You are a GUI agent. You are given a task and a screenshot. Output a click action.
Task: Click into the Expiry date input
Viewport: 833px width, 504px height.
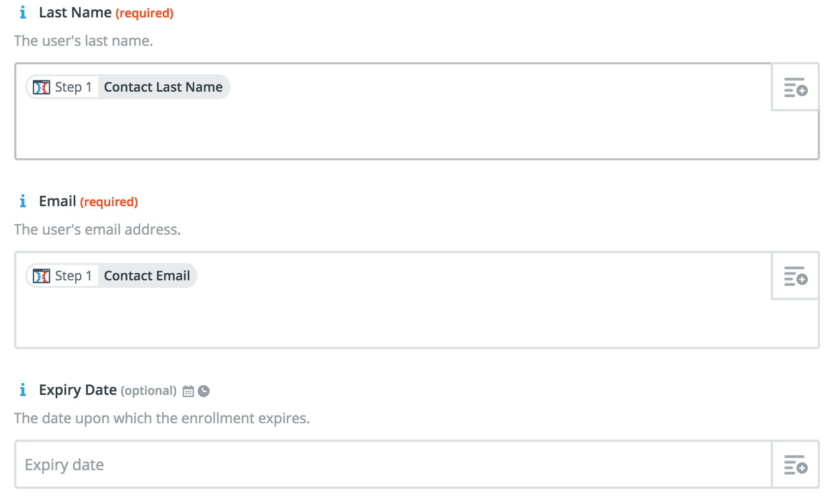393,465
